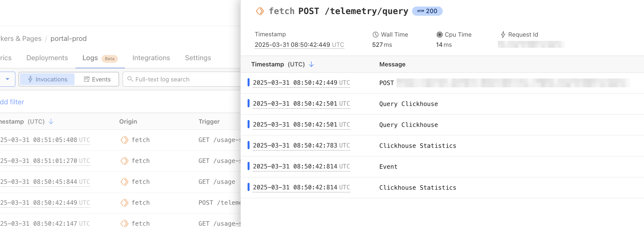This screenshot has width=644, height=227.
Task: Open the Deployments tab
Action: [x=47, y=58]
